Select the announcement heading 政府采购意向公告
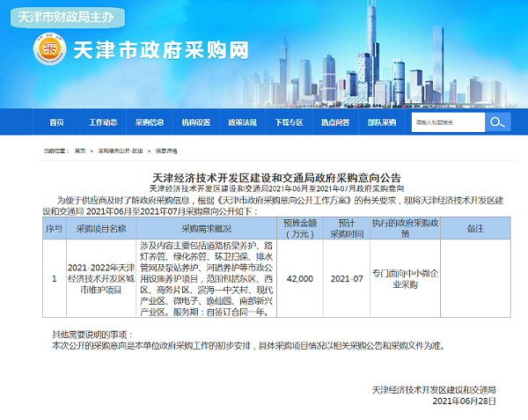The width and height of the screenshot is (528, 420). coord(276,178)
